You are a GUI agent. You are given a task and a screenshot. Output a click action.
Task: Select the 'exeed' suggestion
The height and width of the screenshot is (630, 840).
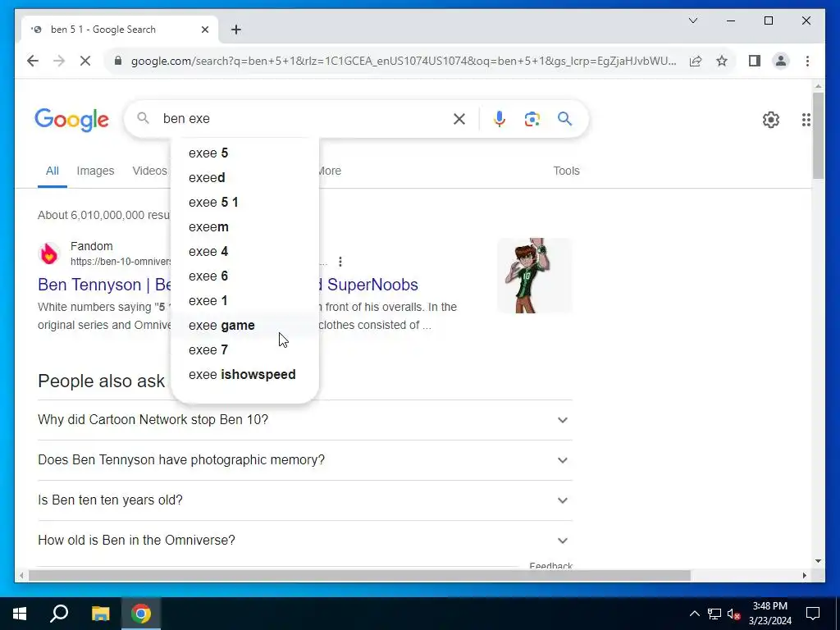coord(244,178)
